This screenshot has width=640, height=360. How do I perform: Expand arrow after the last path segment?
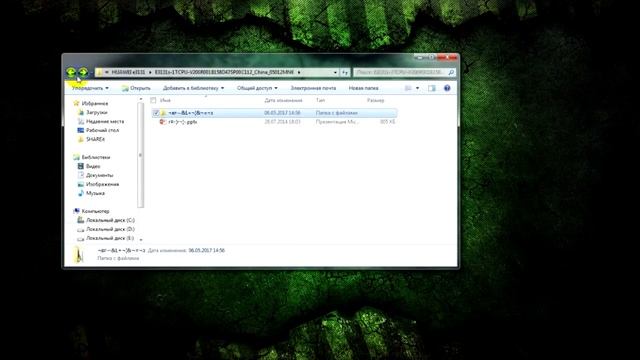(299, 72)
